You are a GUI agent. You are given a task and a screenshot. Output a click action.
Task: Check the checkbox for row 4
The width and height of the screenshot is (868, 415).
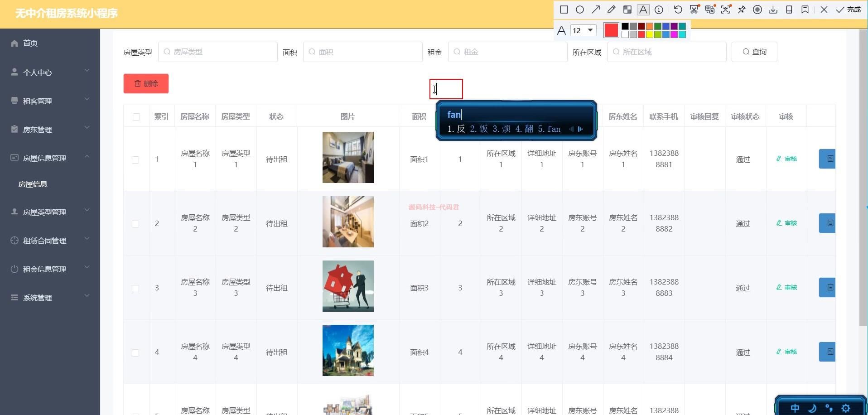click(x=135, y=352)
